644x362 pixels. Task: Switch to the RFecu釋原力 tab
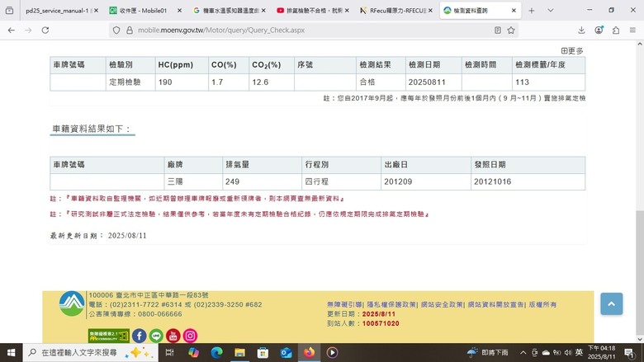tap(397, 11)
